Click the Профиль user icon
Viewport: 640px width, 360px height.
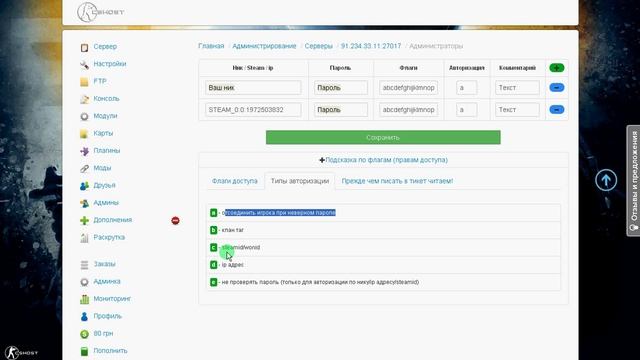tap(84, 317)
